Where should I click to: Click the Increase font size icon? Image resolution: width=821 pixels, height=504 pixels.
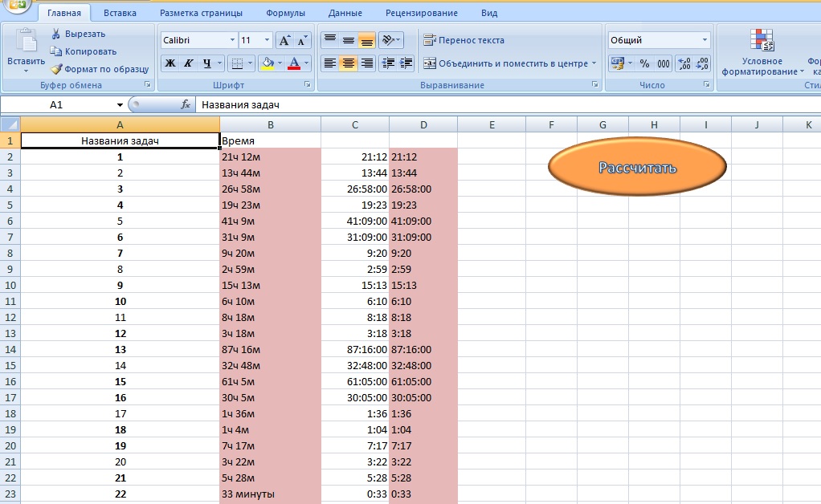pos(284,40)
